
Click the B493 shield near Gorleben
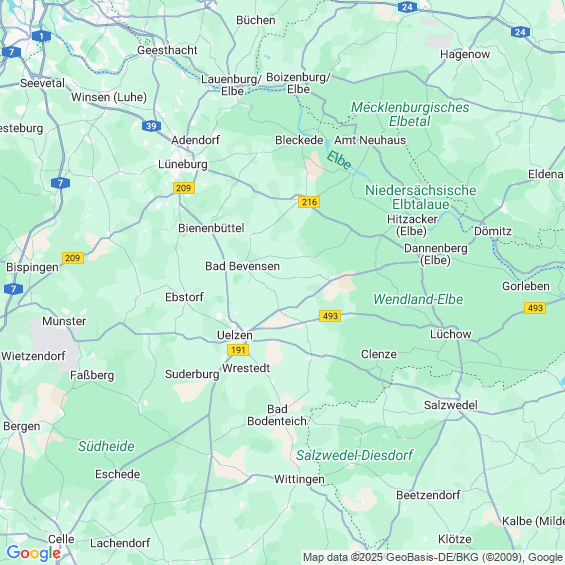(x=535, y=308)
